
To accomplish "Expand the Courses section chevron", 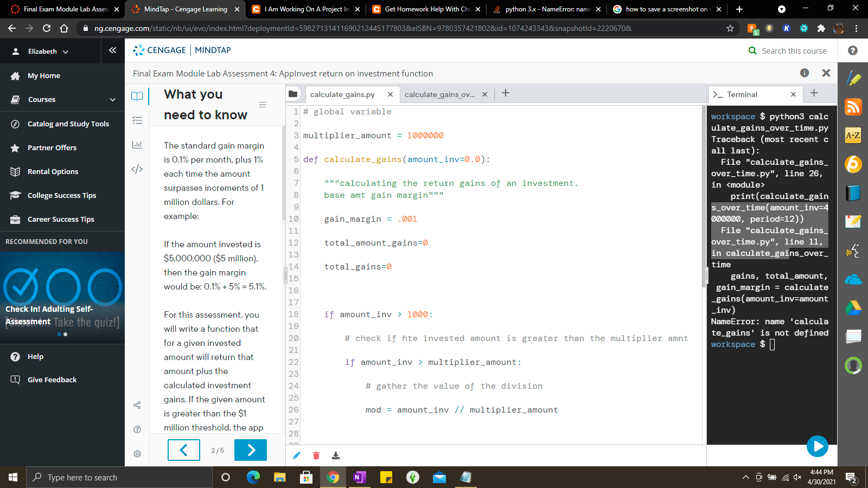I will 113,100.
